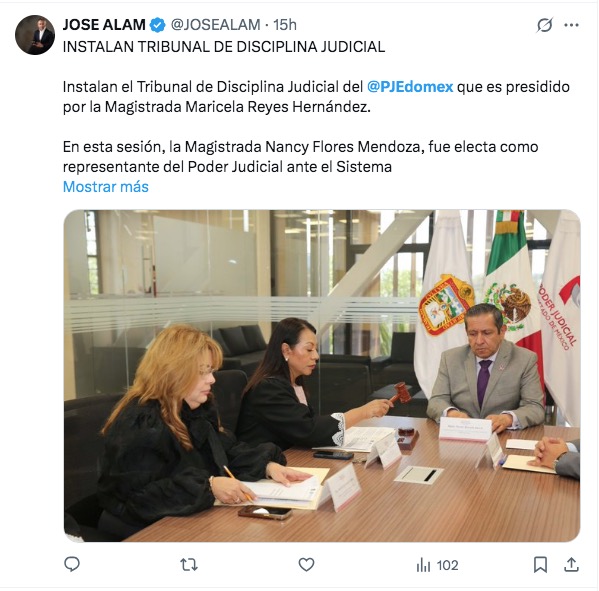Open the tribunal session photo
Screen dimensions: 599x591
(322, 376)
